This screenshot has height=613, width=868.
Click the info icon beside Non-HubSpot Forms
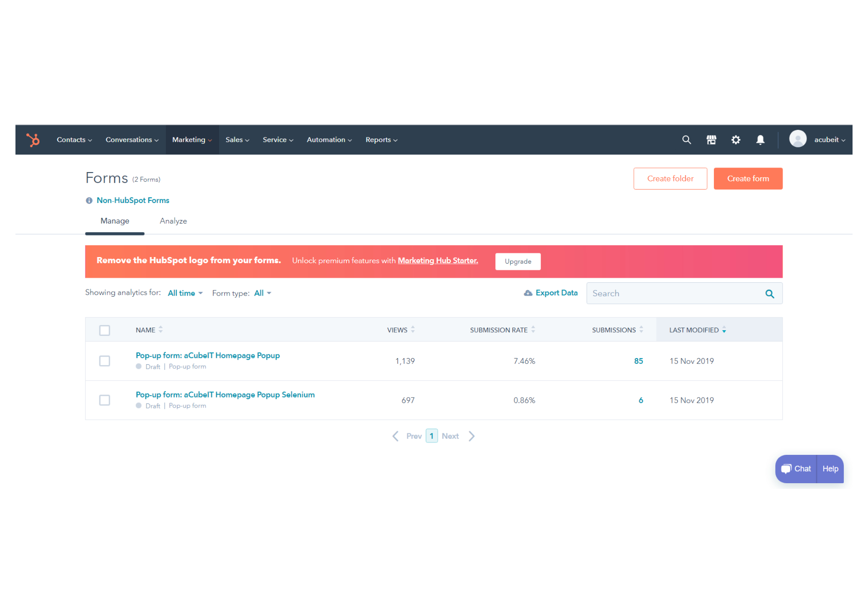pos(89,200)
